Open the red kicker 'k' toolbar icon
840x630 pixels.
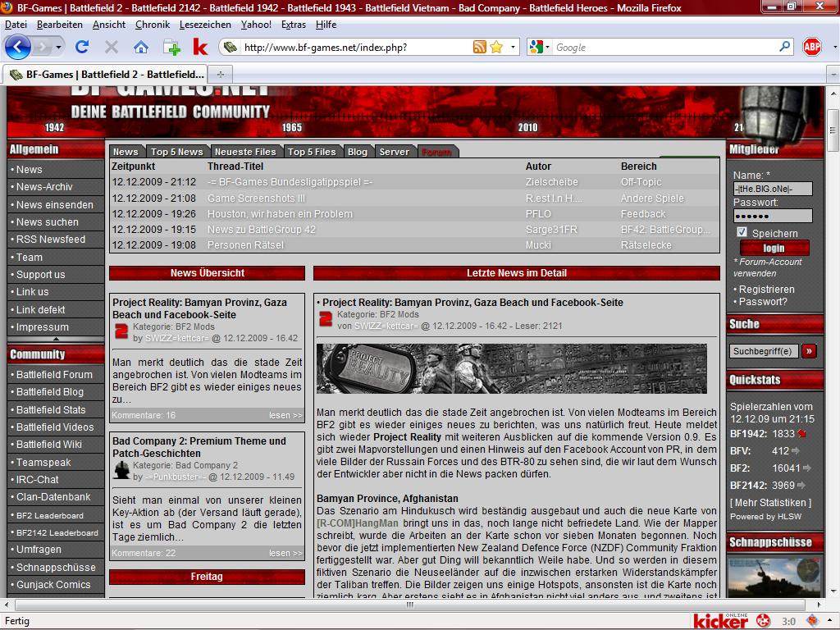(200, 47)
